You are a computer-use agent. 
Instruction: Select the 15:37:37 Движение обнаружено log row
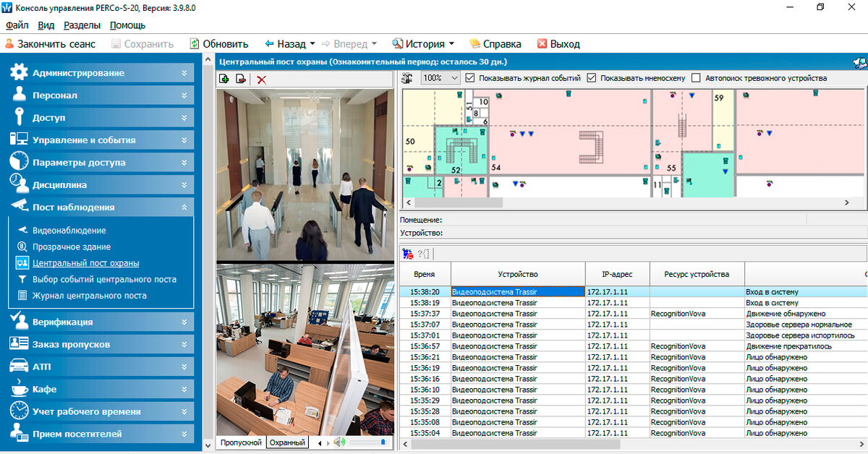(633, 314)
